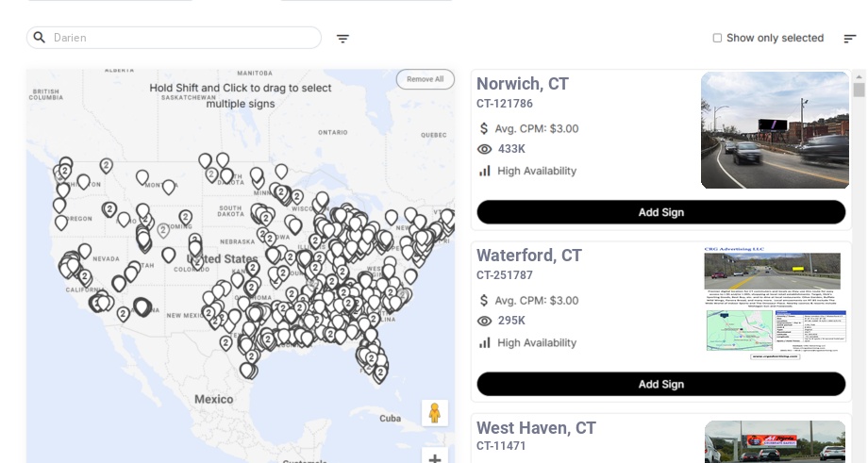The height and width of the screenshot is (463, 868).
Task: Open the Waterford sign thumbnail
Action: (775, 304)
